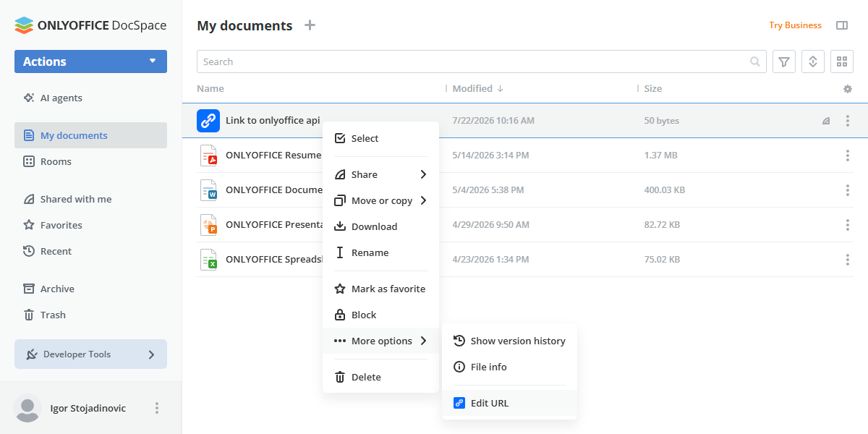The image size is (868, 434).
Task: Click share badge on Link to onlyoffice api row
Action: click(826, 122)
